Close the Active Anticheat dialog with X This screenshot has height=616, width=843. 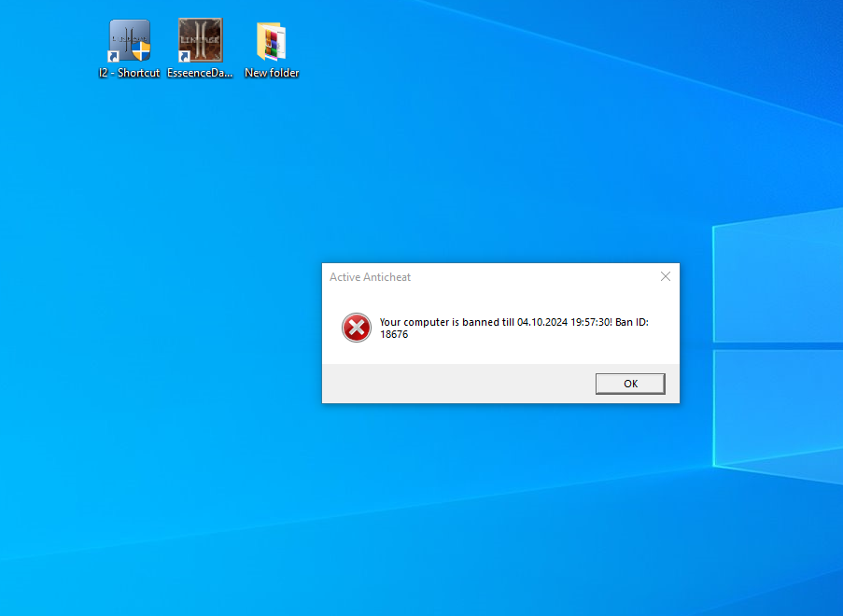pyautogui.click(x=665, y=276)
